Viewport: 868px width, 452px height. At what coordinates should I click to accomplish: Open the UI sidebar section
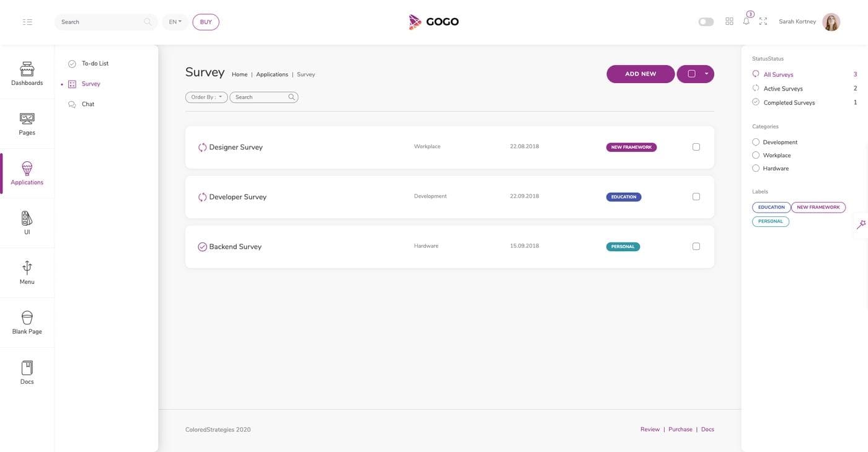[27, 223]
